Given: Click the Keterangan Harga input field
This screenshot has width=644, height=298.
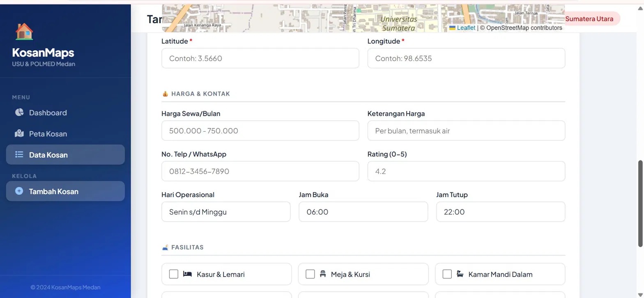Looking at the screenshot, I should 466,131.
